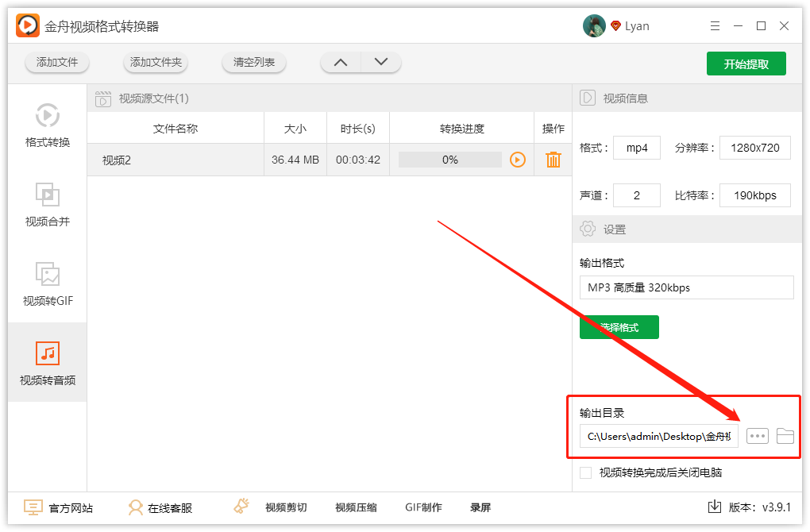
Task: Move the selected file down in list
Action: click(381, 63)
